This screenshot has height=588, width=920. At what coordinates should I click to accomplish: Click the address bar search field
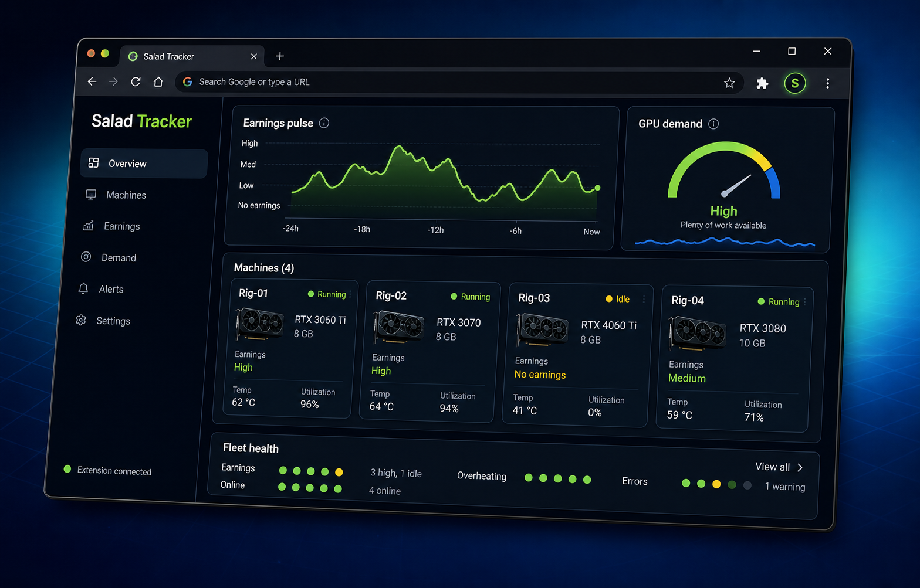(x=459, y=82)
